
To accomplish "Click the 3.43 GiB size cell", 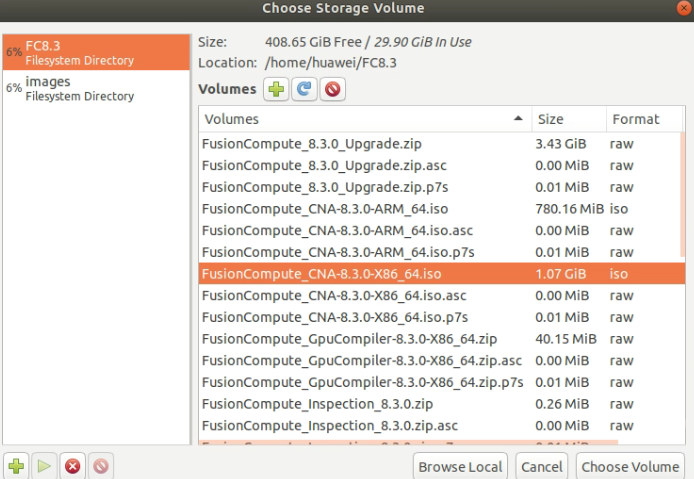I will click(560, 144).
